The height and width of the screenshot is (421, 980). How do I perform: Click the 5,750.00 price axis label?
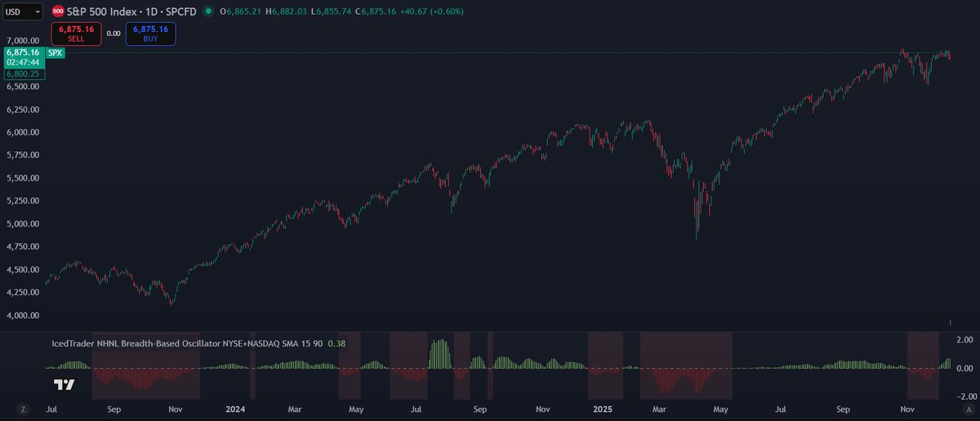tap(24, 155)
